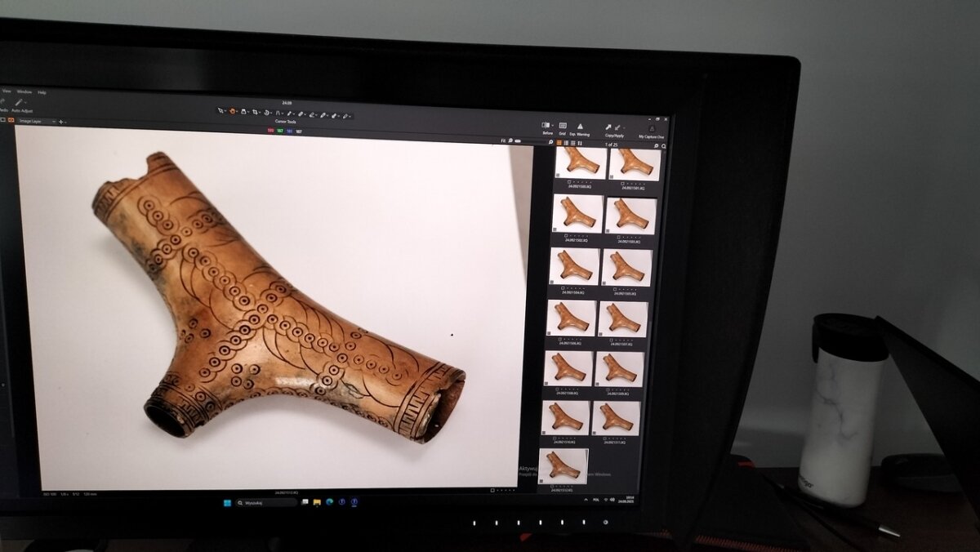Open the Help menu
Screen dimensions: 980x552
click(42, 92)
